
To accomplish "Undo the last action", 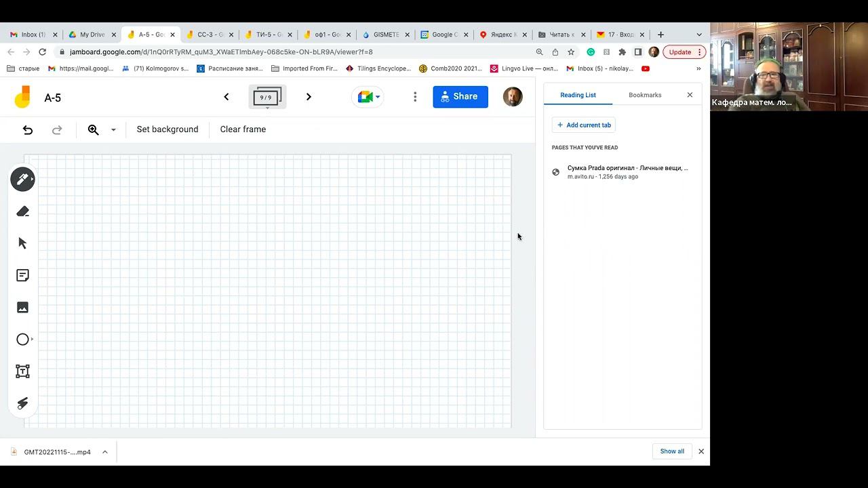I will pos(28,129).
